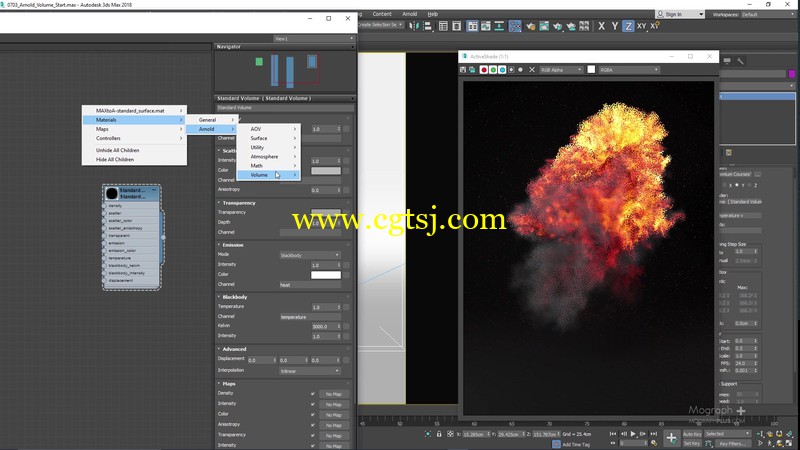The image size is (800, 450).
Task: Step to previous frame
Action: 623,434
